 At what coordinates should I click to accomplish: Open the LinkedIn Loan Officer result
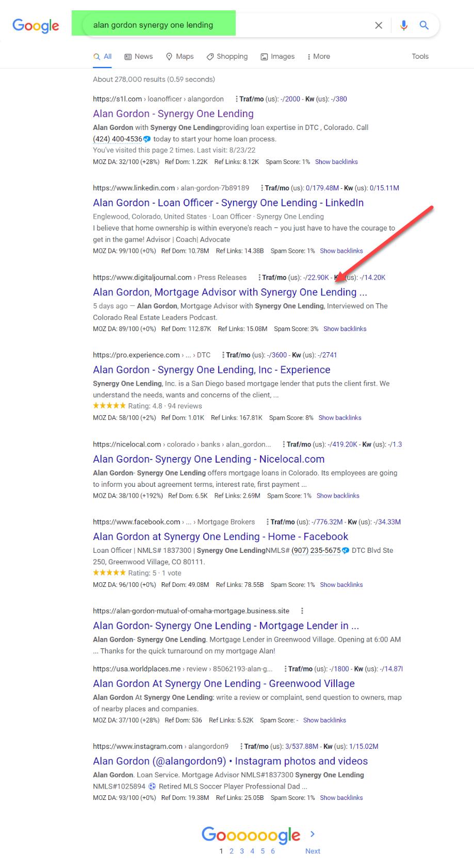[x=228, y=203]
